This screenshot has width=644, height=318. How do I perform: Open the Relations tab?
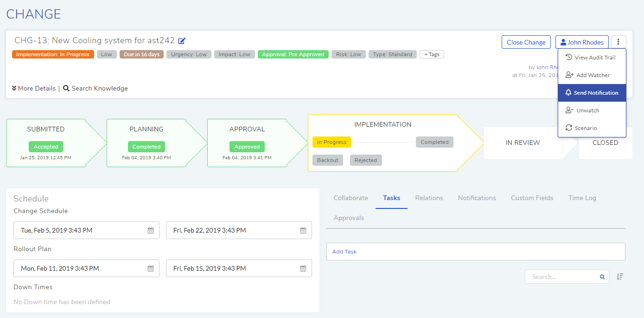(x=429, y=198)
